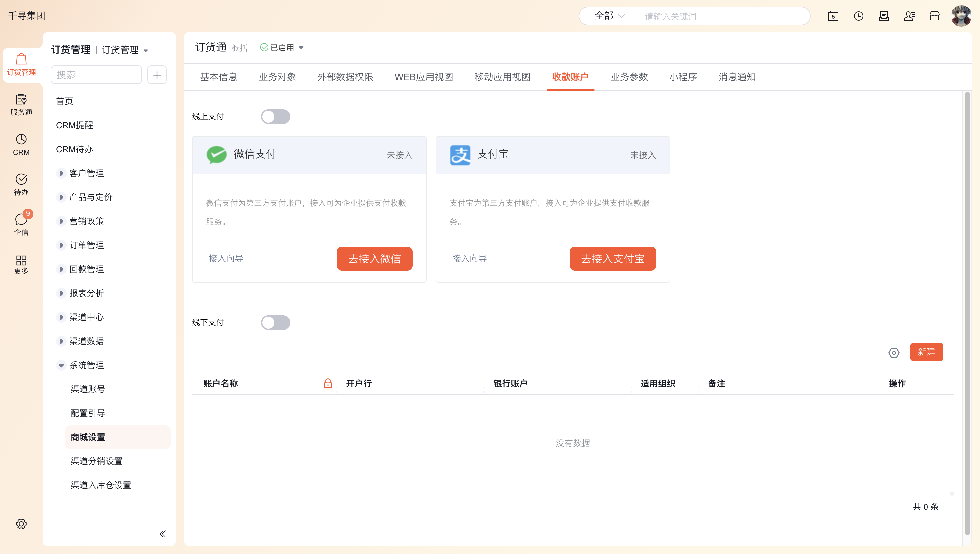Click the lock icon in 账户名称 column
Screen dimensions: 980x554
pyautogui.click(x=328, y=383)
